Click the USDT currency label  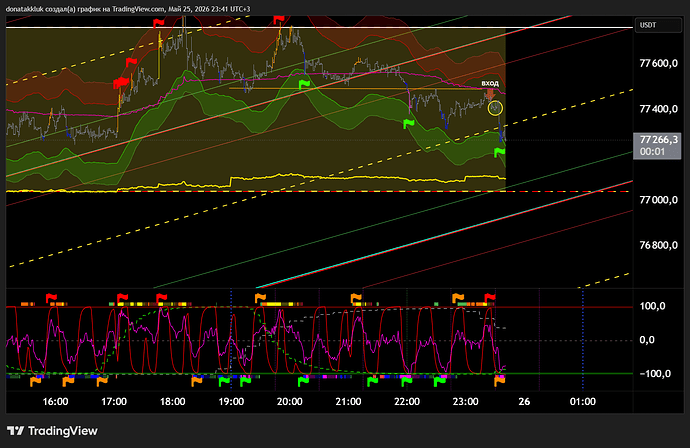pyautogui.click(x=657, y=25)
